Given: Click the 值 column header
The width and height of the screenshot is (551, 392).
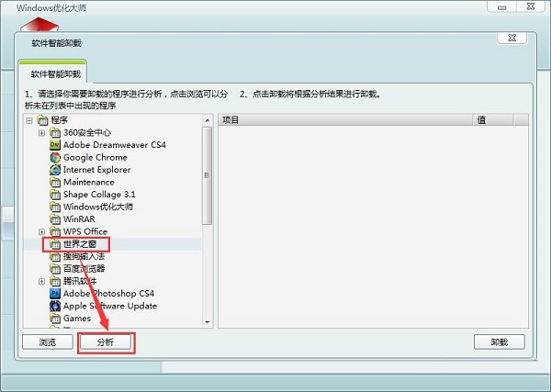Looking at the screenshot, I should 493,120.
